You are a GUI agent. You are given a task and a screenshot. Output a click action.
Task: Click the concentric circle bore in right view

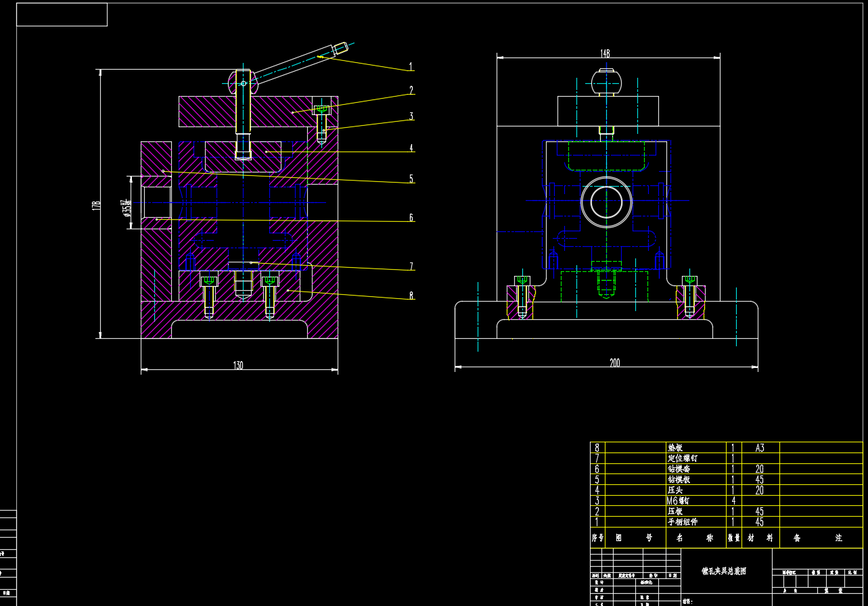[x=606, y=202]
